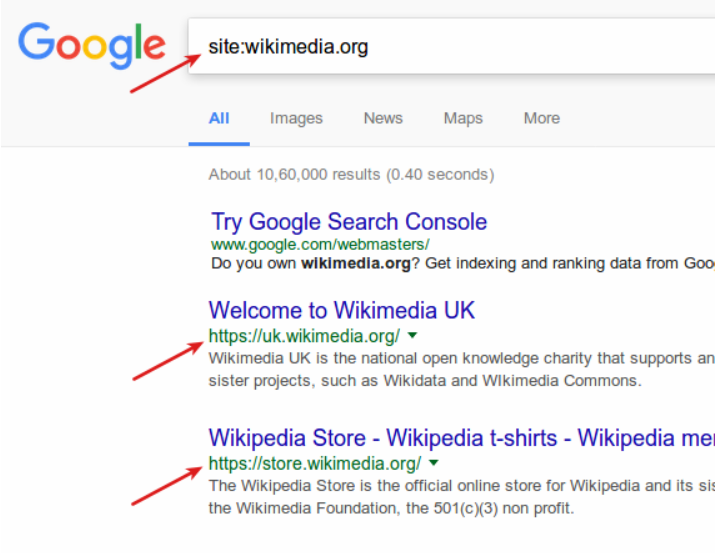Open the Wikipedia Store result title
Image resolution: width=726 pixels, height=553 pixels.
click(462, 438)
